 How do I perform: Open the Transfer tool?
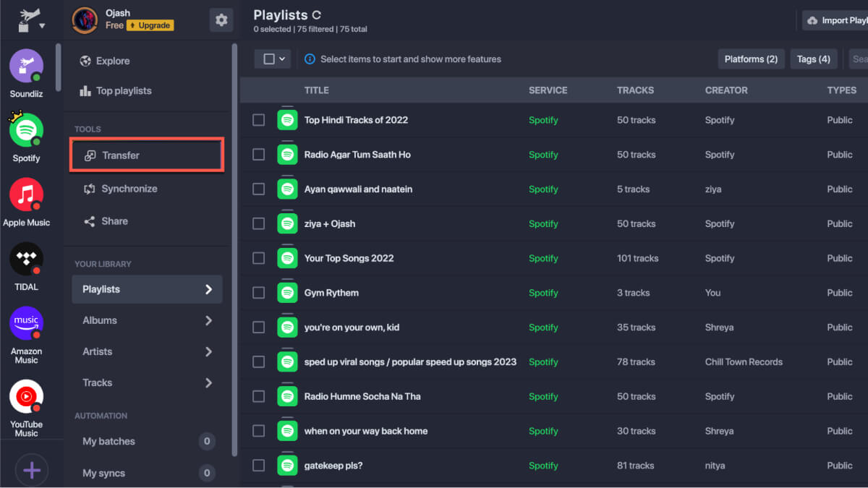(147, 155)
